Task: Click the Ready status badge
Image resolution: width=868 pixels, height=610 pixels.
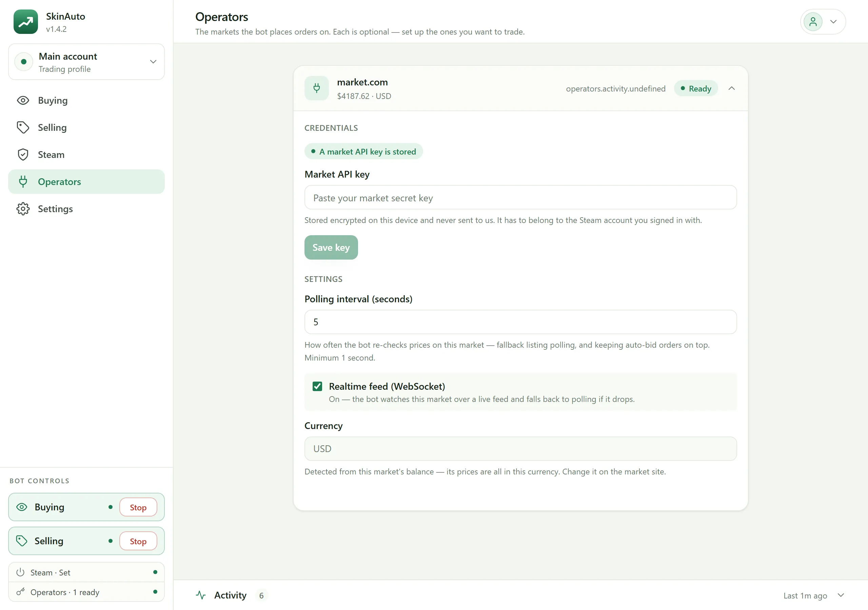Action: pos(696,88)
